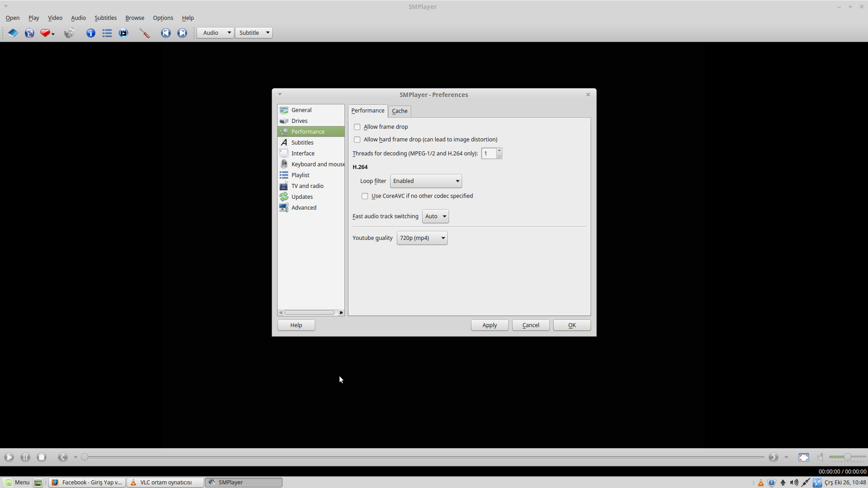Click the Help button in Preferences
Image resolution: width=868 pixels, height=488 pixels.
(296, 325)
